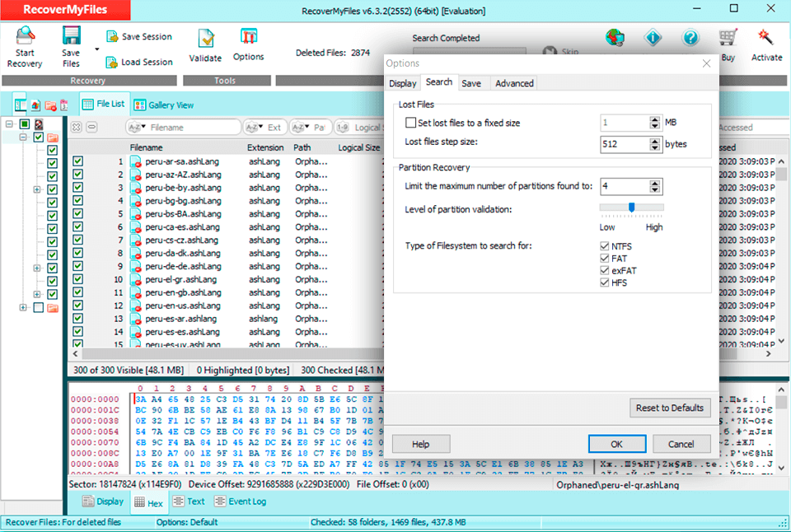Click the folder tree view icon above the tree
791x532 pixels.
click(20, 105)
